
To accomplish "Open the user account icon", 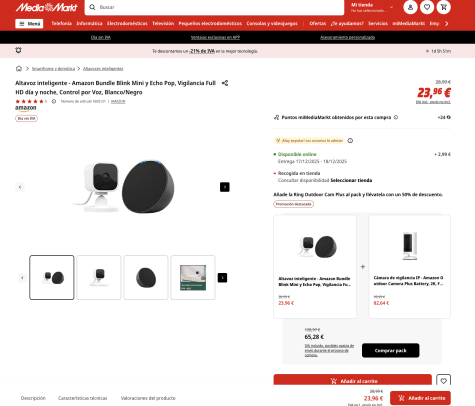I will click(410, 7).
